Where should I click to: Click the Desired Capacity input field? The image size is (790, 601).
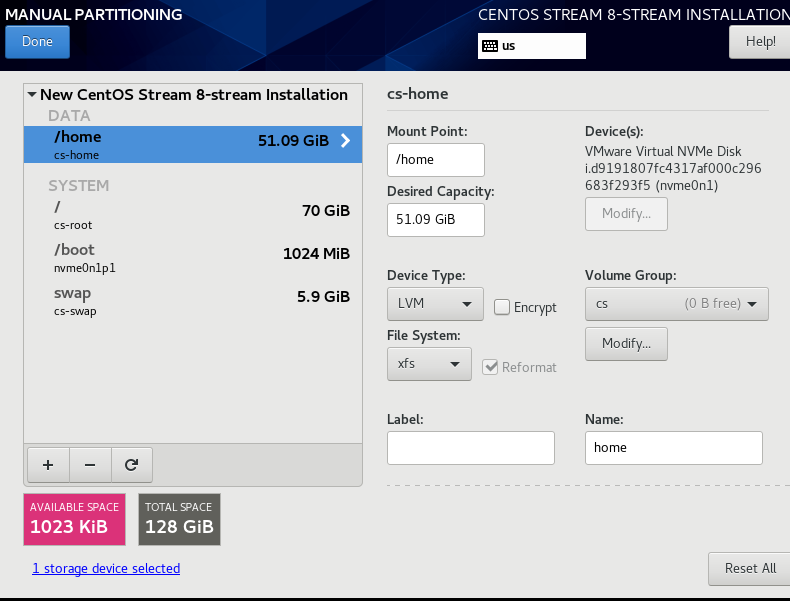[x=436, y=220]
